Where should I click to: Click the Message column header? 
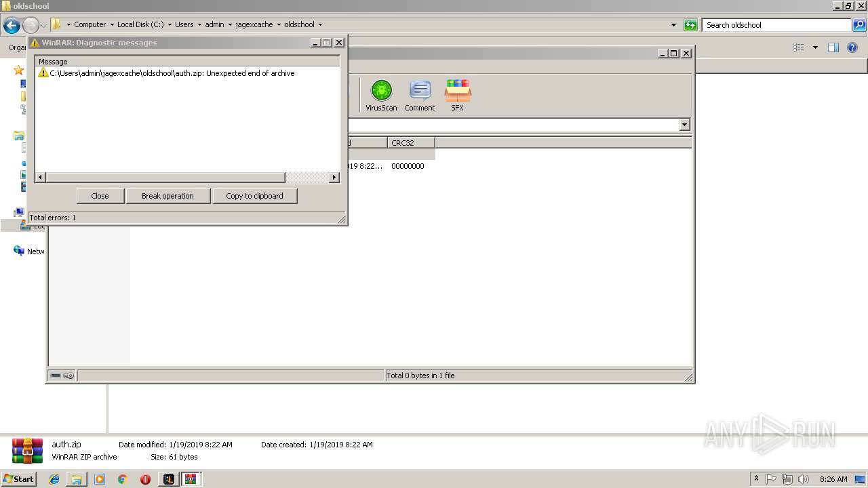[187, 62]
